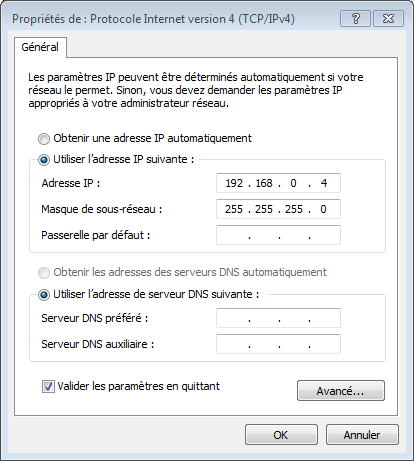The height and width of the screenshot is (461, 414).
Task: Select Utiliser l'adresse de serveur DNS suivante
Action: (44, 295)
